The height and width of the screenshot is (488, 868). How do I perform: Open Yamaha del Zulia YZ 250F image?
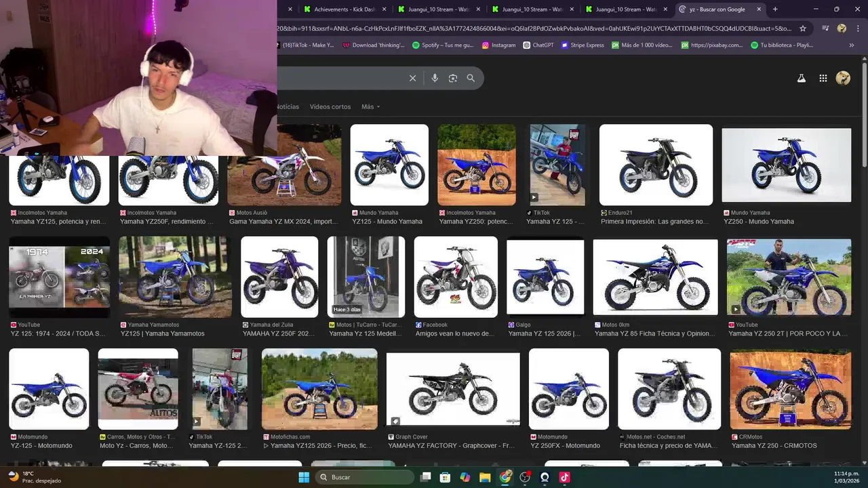pyautogui.click(x=279, y=277)
